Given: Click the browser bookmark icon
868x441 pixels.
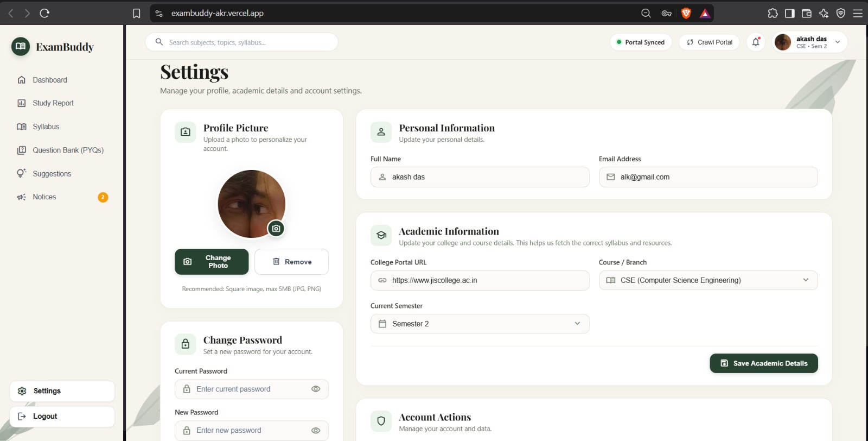Looking at the screenshot, I should (x=137, y=13).
